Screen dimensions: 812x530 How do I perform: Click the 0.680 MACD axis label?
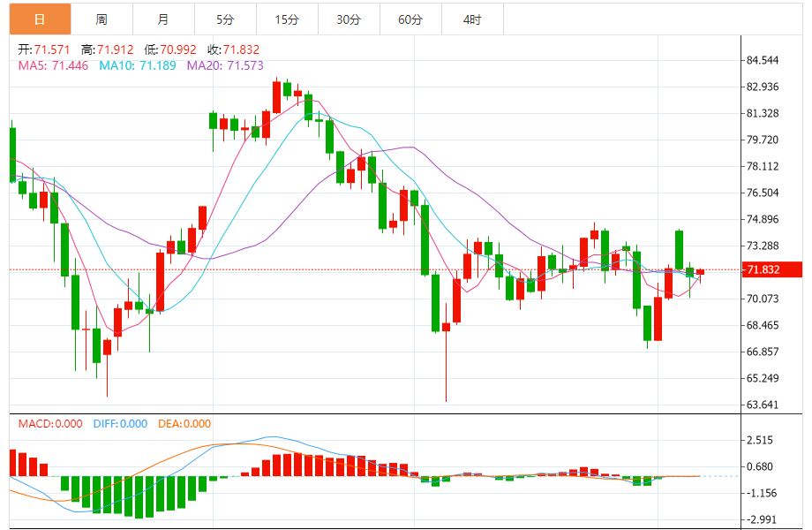[x=759, y=466]
